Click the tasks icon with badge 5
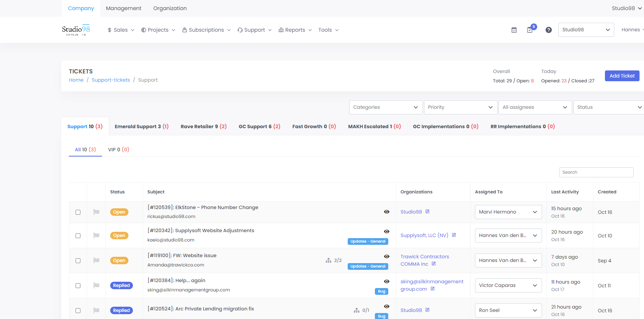Viewport: 644px width, 319px height. [530, 30]
